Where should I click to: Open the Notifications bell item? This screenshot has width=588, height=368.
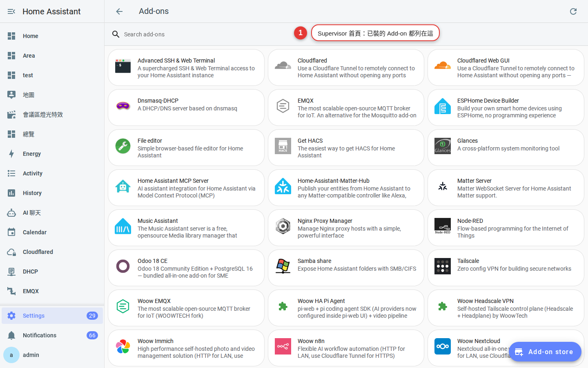click(52, 335)
